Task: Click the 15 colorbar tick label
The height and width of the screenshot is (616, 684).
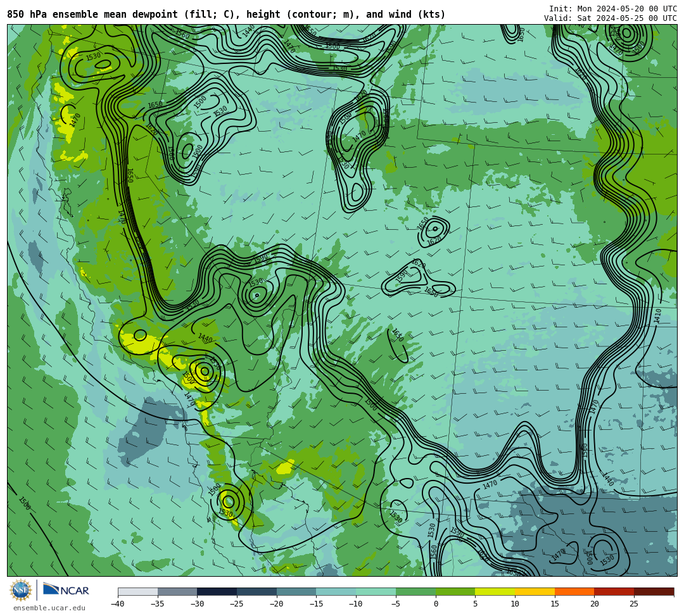Action: [x=554, y=604]
